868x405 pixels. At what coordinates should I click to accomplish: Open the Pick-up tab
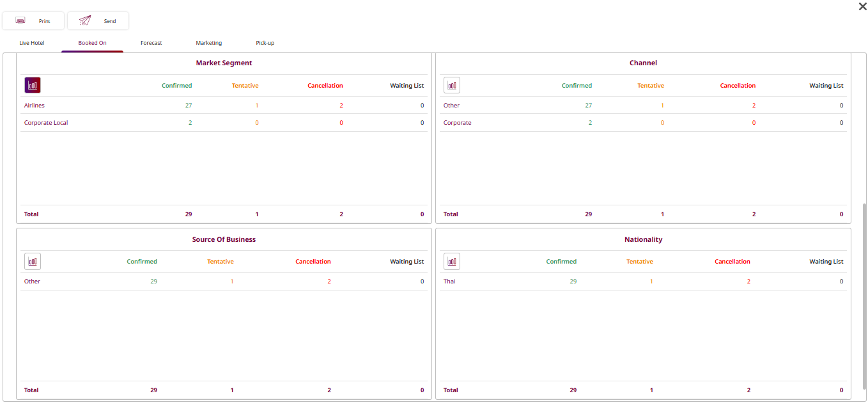point(265,43)
